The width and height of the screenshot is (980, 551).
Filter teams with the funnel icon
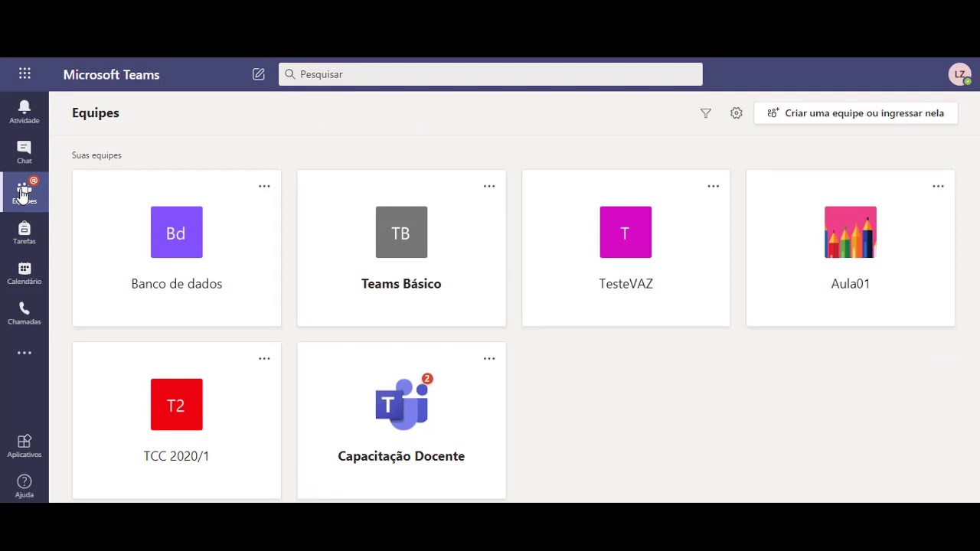(706, 113)
